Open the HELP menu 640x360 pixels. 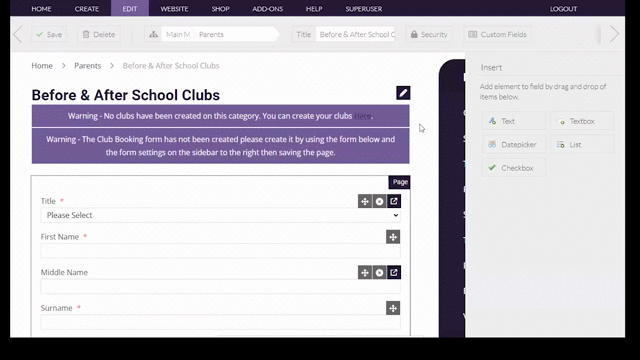pyautogui.click(x=314, y=9)
